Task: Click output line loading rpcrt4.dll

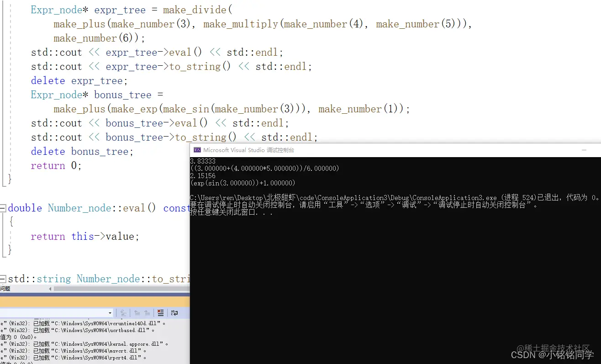Action: (73, 358)
